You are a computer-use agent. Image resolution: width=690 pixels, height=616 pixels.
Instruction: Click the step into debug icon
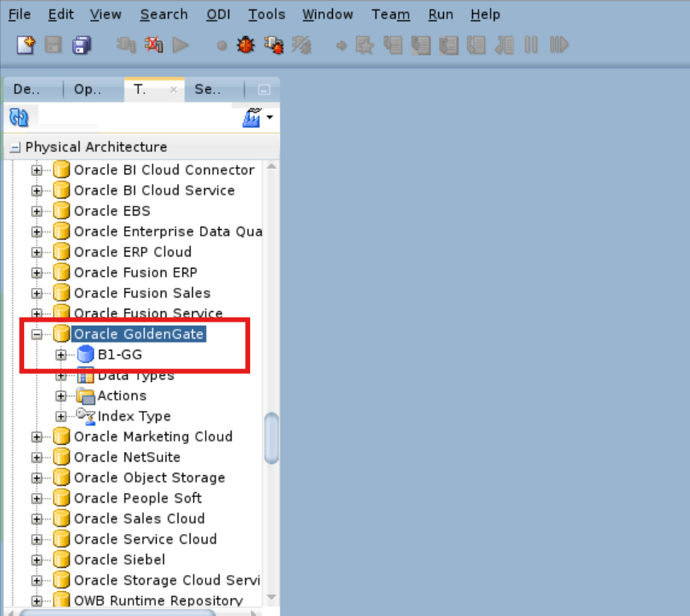pyautogui.click(x=393, y=45)
